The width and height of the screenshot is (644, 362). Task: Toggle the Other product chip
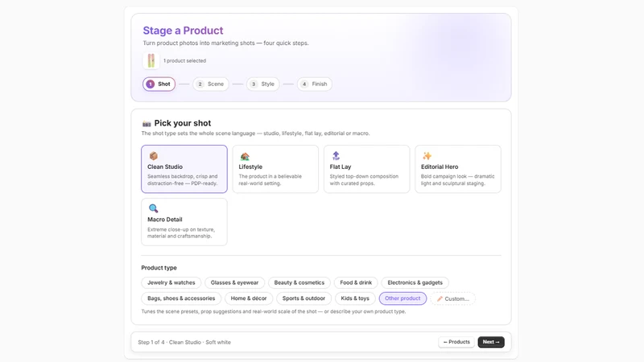click(x=402, y=298)
